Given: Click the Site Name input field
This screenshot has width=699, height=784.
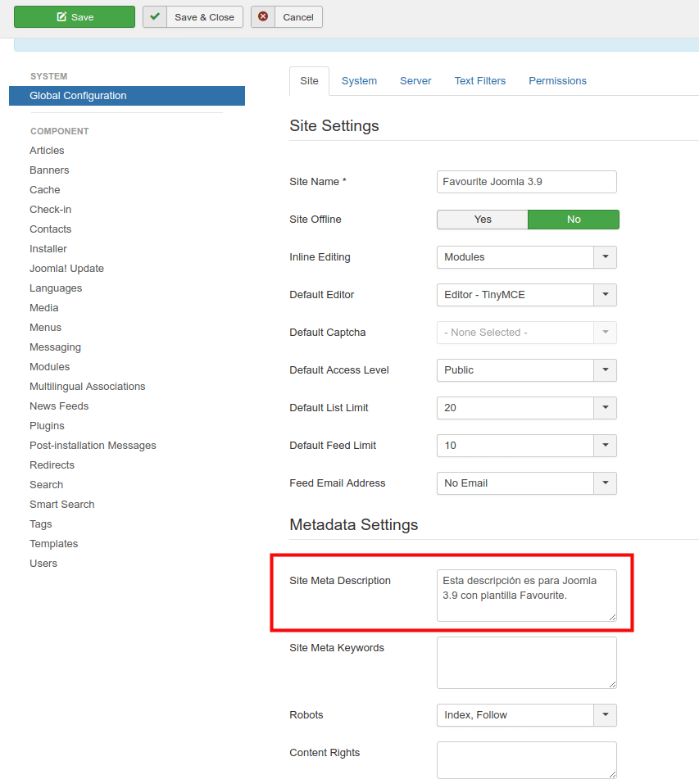Looking at the screenshot, I should point(526,182).
